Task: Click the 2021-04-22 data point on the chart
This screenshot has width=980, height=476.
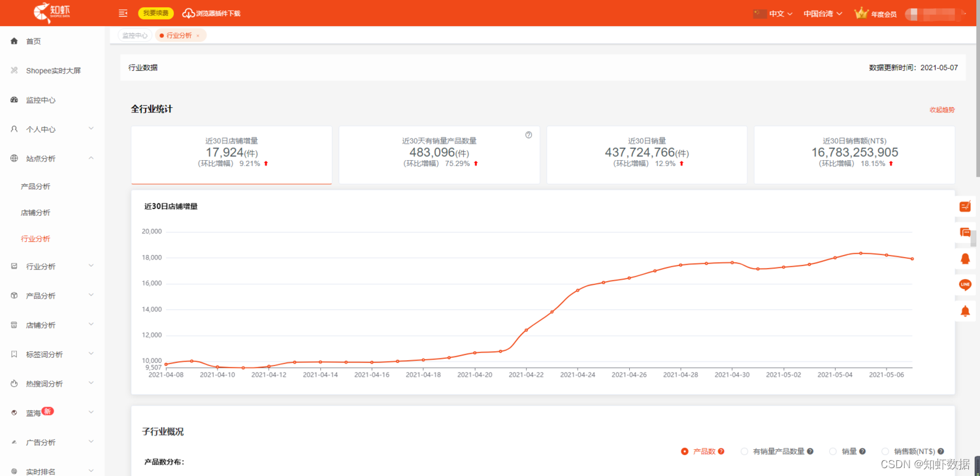Action: pos(526,330)
